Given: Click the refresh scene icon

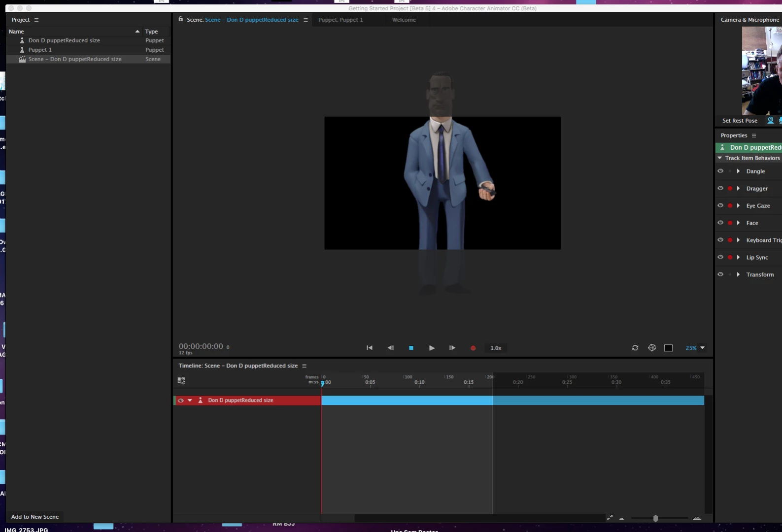Looking at the screenshot, I should tap(635, 348).
